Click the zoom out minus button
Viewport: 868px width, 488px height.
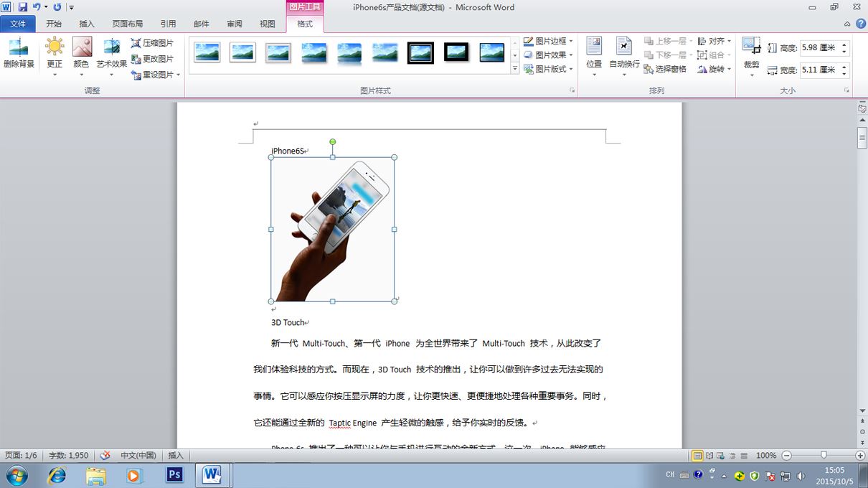(787, 456)
